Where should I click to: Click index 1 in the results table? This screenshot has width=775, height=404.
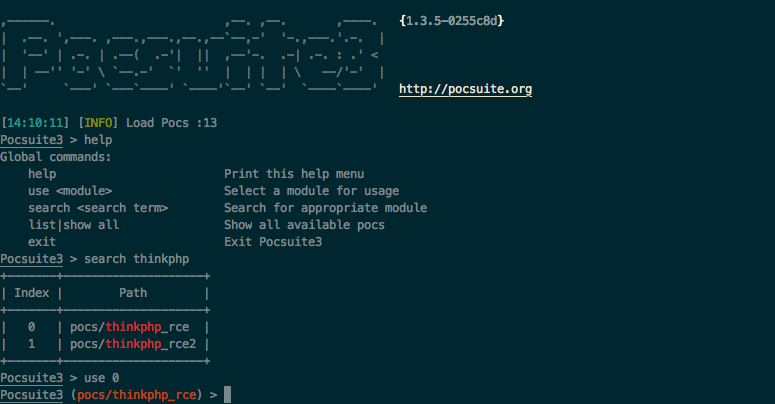[x=32, y=344]
